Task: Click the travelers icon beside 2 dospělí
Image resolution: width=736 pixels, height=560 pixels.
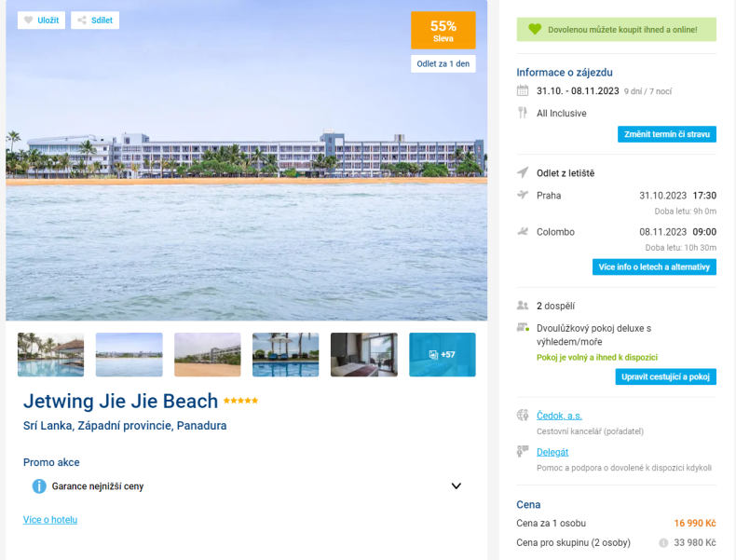Action: 523,306
